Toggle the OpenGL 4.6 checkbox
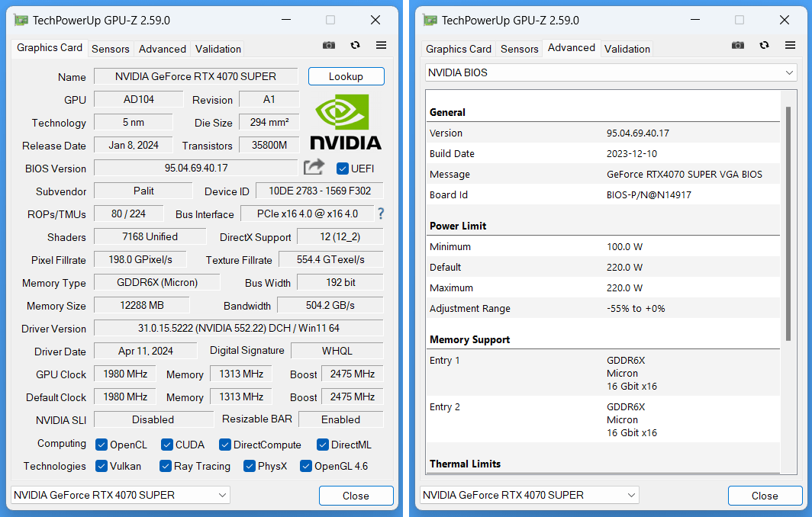Image resolution: width=812 pixels, height=517 pixels. click(x=305, y=466)
